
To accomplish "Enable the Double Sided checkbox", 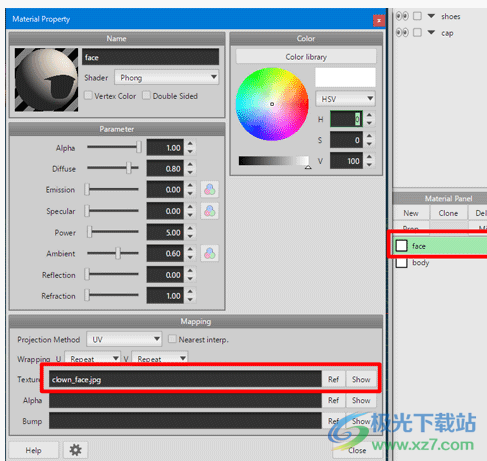I will pyautogui.click(x=146, y=96).
